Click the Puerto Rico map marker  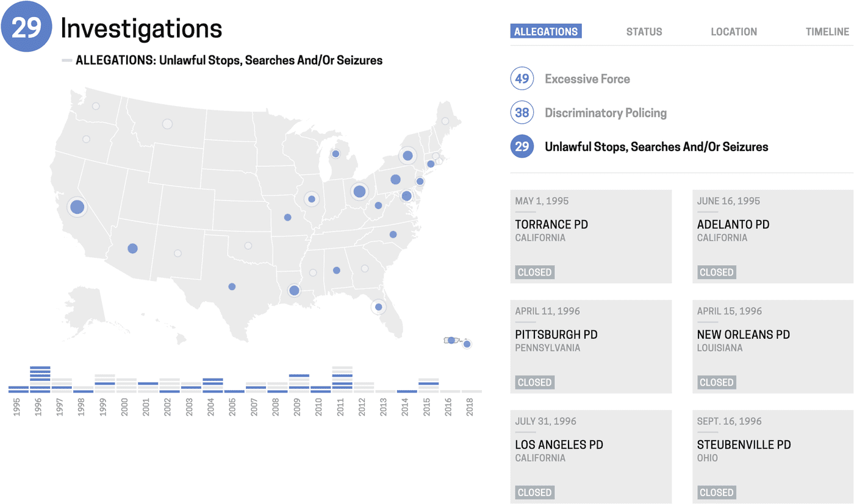(451, 340)
